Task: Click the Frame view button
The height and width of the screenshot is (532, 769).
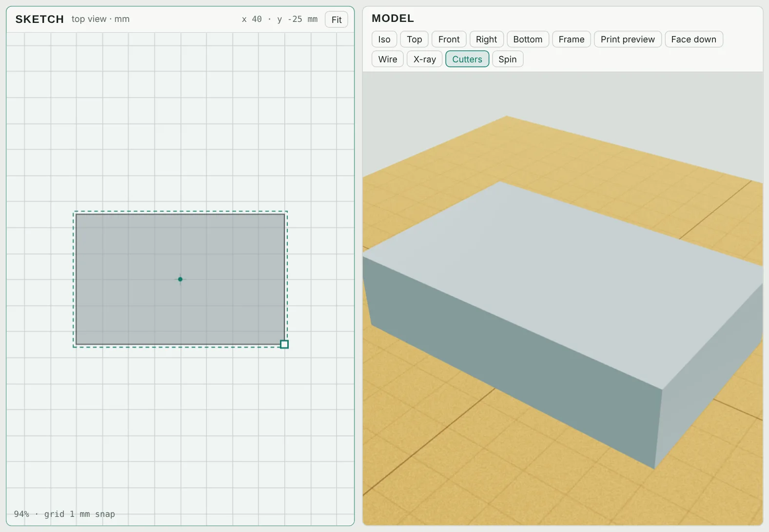Action: (x=572, y=39)
